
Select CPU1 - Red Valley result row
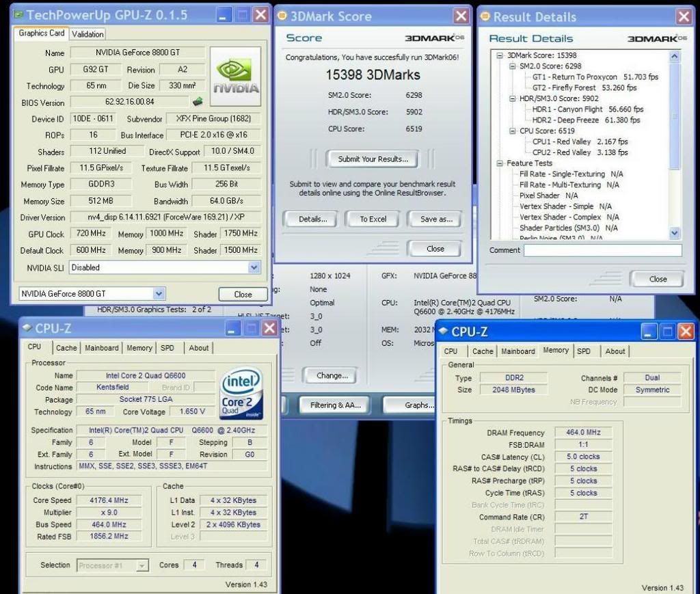tap(580, 141)
